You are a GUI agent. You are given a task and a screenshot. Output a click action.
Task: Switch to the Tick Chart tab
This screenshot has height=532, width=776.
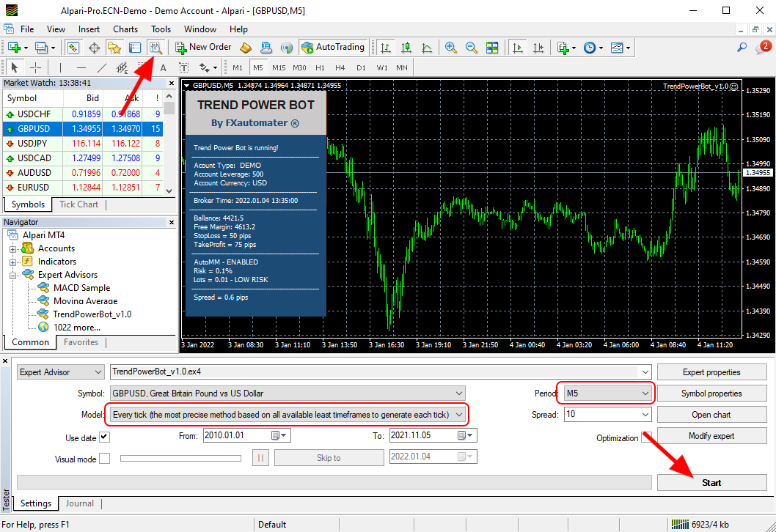[78, 204]
